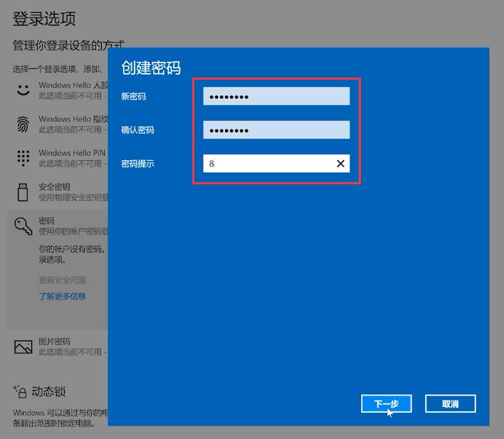Click the 安全密钥 option title
This screenshot has height=439, width=504.
pyautogui.click(x=54, y=186)
